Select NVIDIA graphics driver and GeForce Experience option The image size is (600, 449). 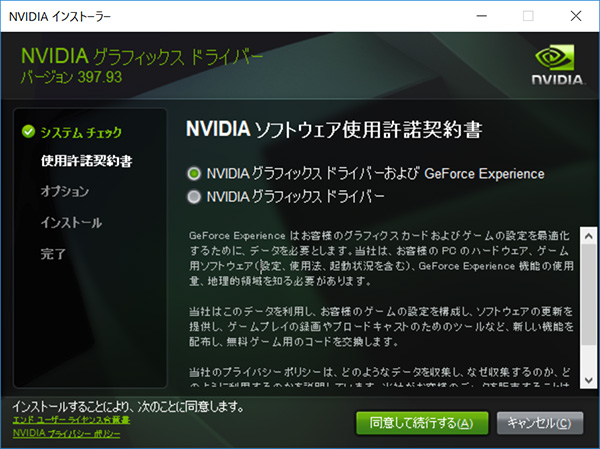pos(194,173)
